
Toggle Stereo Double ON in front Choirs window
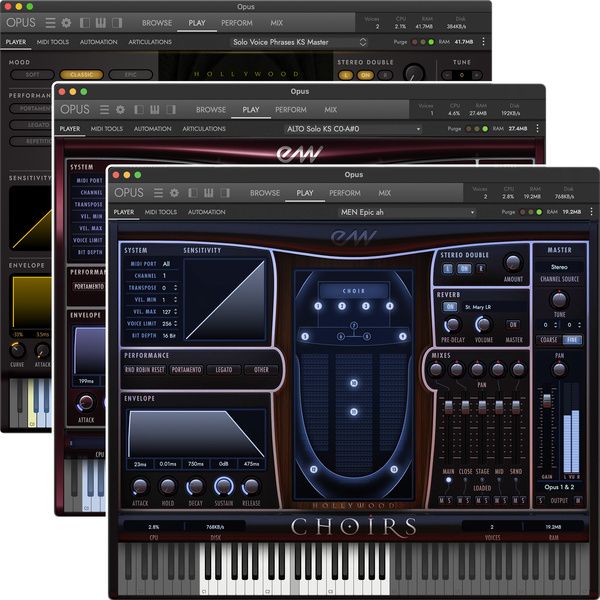click(464, 269)
